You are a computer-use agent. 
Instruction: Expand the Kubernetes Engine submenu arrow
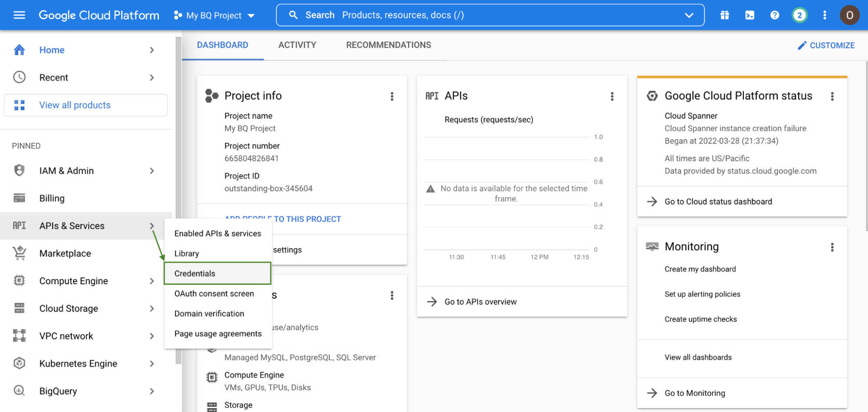(152, 363)
